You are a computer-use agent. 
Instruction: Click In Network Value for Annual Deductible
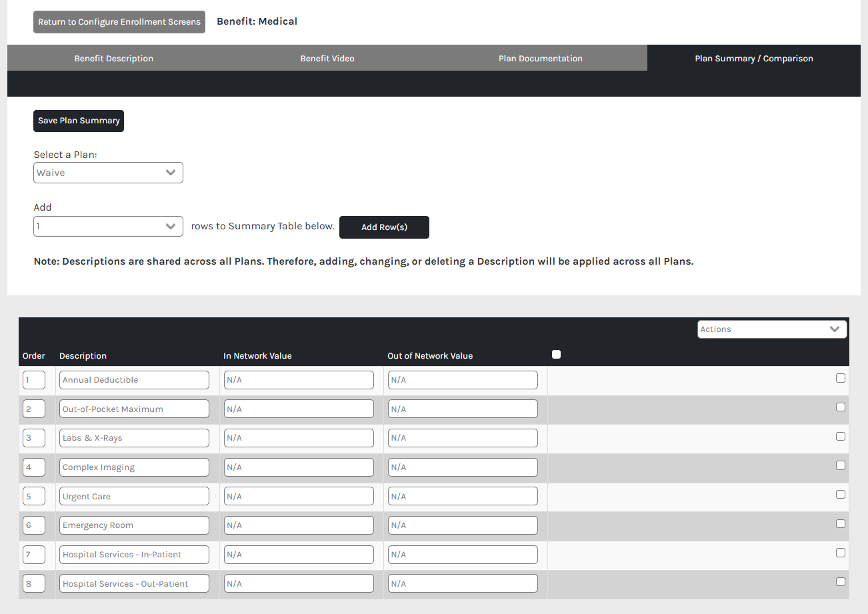(299, 380)
